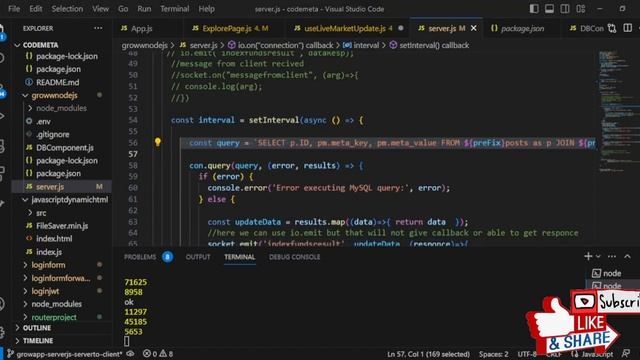Maximize the panel with the chevron

coord(627,256)
